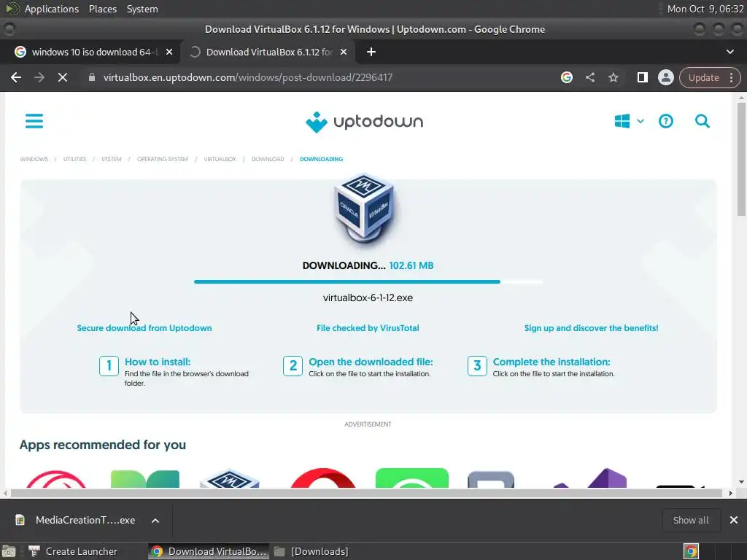The height and width of the screenshot is (560, 747).
Task: Click Show all downloads
Action: click(690, 520)
